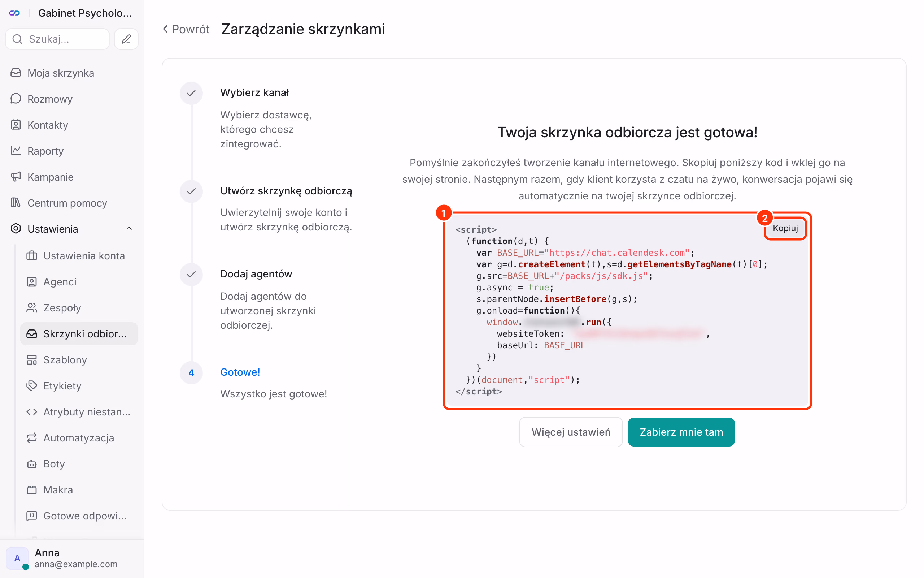Click the Szablony template icon
Image resolution: width=924 pixels, height=578 pixels.
(32, 359)
